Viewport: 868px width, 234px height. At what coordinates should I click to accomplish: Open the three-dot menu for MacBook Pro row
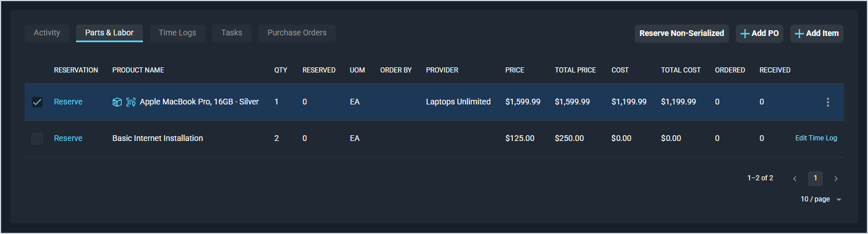(827, 102)
